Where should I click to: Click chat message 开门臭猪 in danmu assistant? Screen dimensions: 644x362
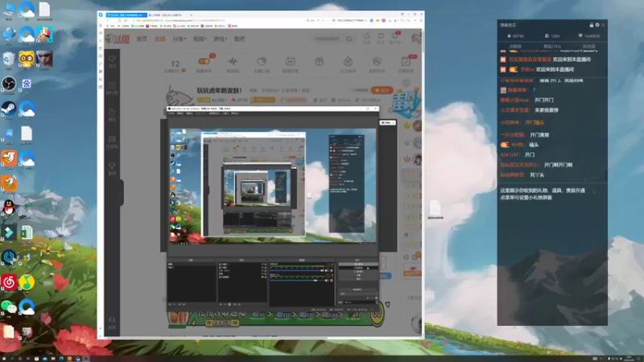click(539, 134)
